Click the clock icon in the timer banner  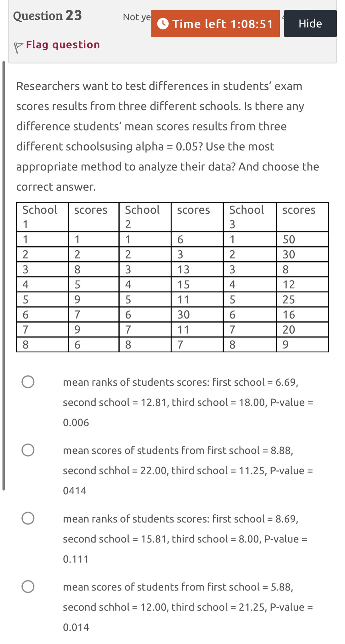(x=163, y=23)
